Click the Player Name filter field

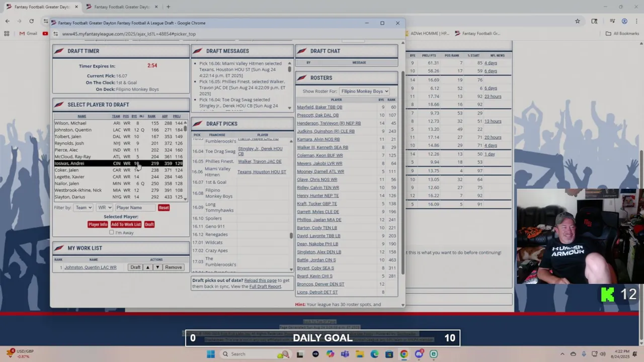pos(135,208)
